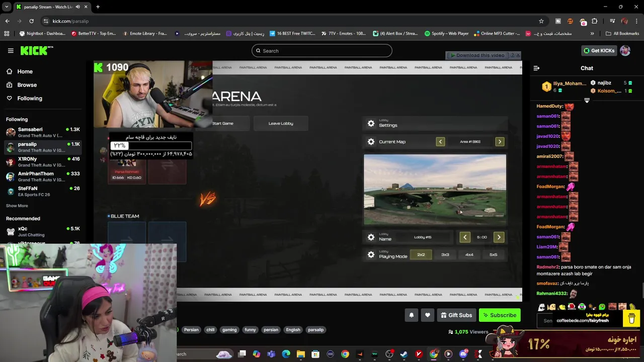Open the Spotify Web Player bookmark
The image size is (644, 362).
447,34
